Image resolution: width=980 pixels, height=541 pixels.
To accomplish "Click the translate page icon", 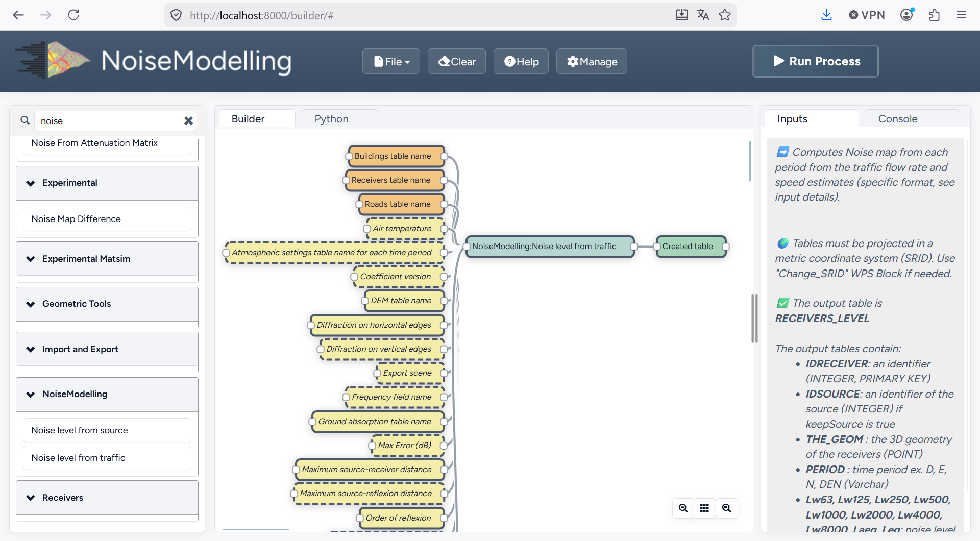I will tap(703, 15).
